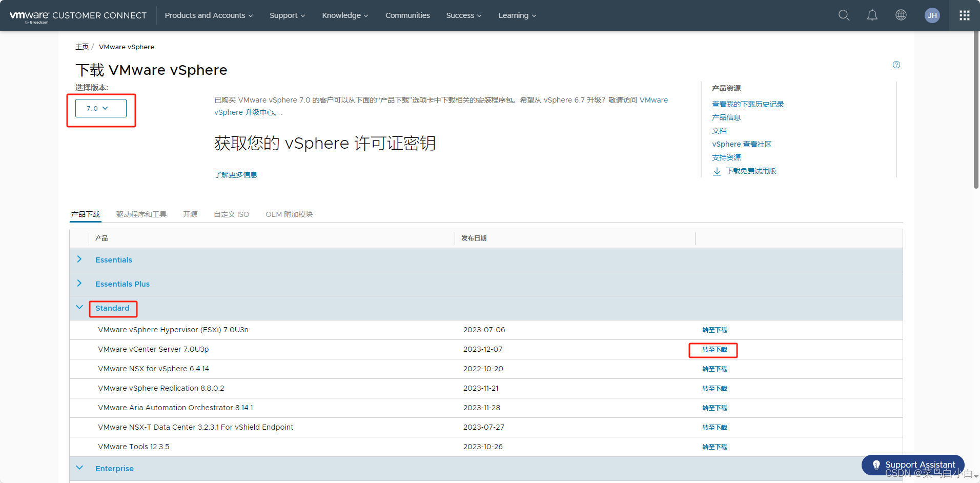980x483 pixels.
Task: Click the Essentials product link
Action: pyautogui.click(x=114, y=260)
